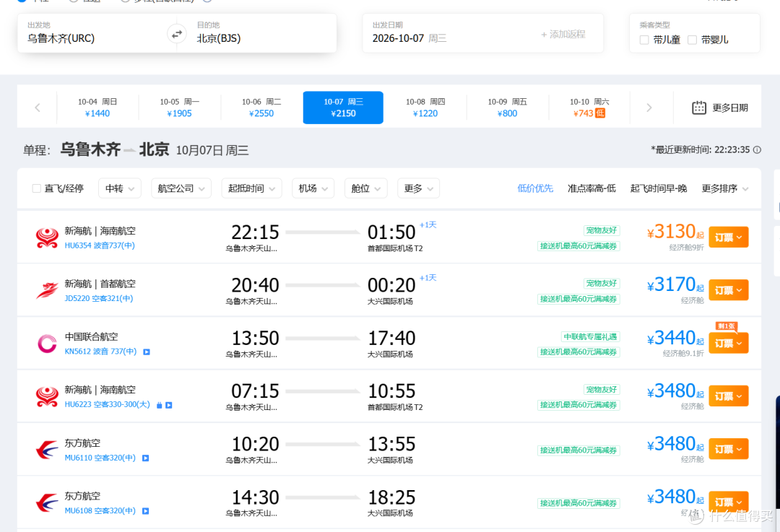Click China United Airlines logo
The image size is (780, 532).
coord(47,344)
